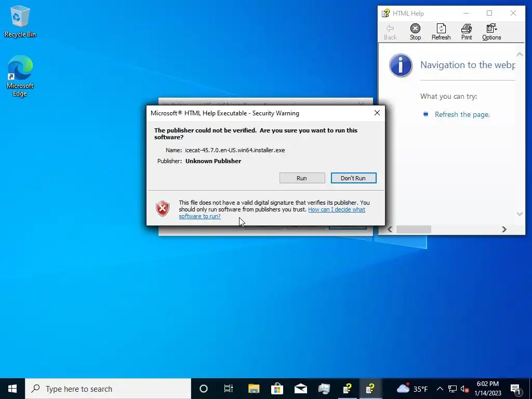The image size is (532, 399).
Task: Click file name icecat-45.7.0.en-US.win64.installer.exe
Action: coord(235,150)
